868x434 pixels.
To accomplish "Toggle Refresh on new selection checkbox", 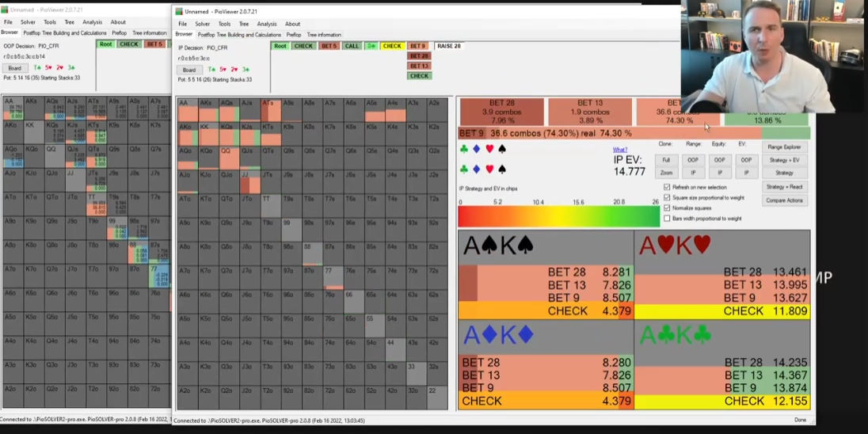I will [667, 187].
